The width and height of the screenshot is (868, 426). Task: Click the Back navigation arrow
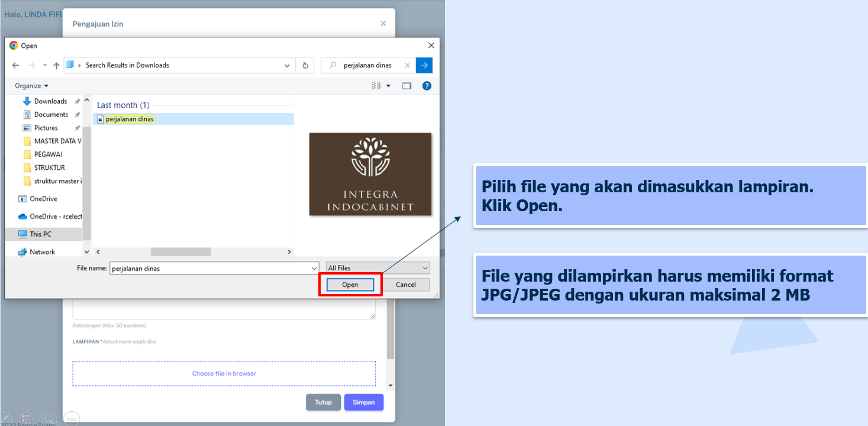click(15, 66)
